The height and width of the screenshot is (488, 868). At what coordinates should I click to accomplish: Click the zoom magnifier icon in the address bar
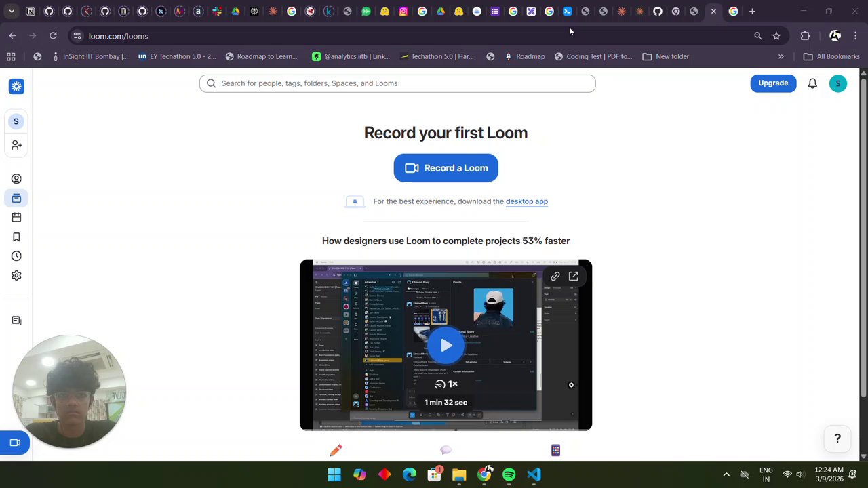[758, 36]
